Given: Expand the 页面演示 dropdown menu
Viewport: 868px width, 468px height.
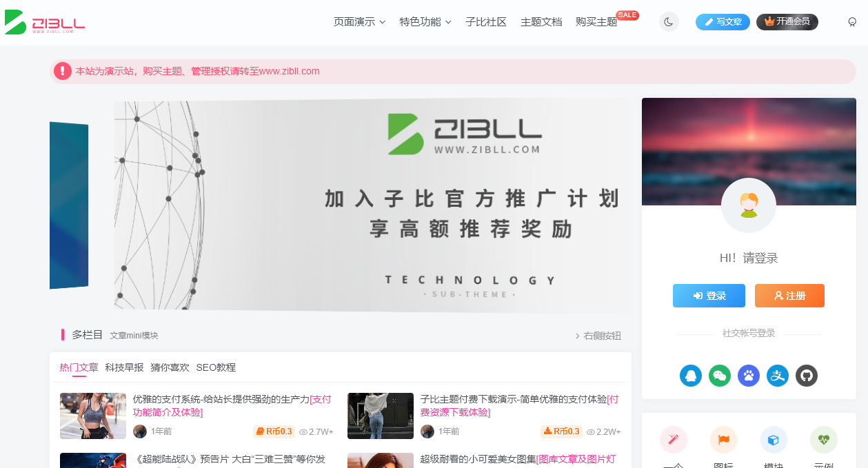Looking at the screenshot, I should (359, 22).
